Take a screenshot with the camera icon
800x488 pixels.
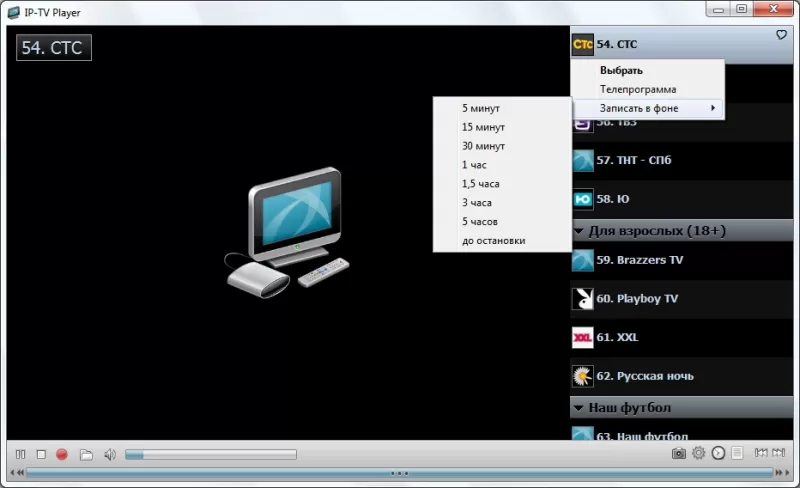(x=679, y=453)
